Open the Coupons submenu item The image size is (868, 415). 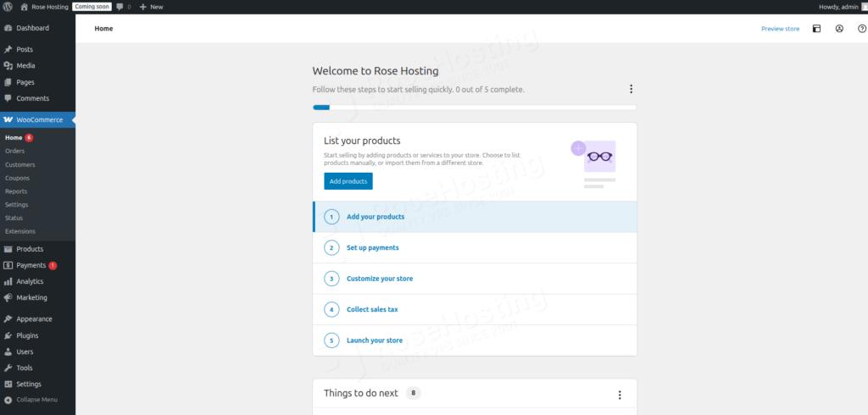[17, 178]
